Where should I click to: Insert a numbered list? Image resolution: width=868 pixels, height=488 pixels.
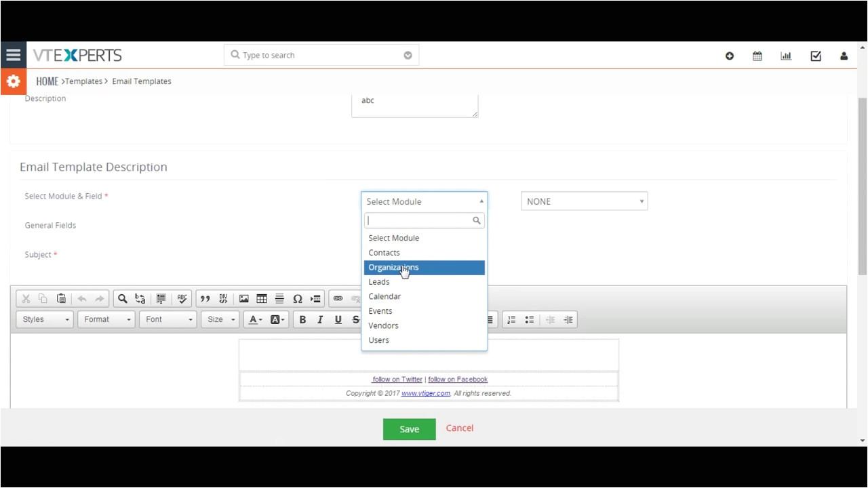(x=512, y=320)
